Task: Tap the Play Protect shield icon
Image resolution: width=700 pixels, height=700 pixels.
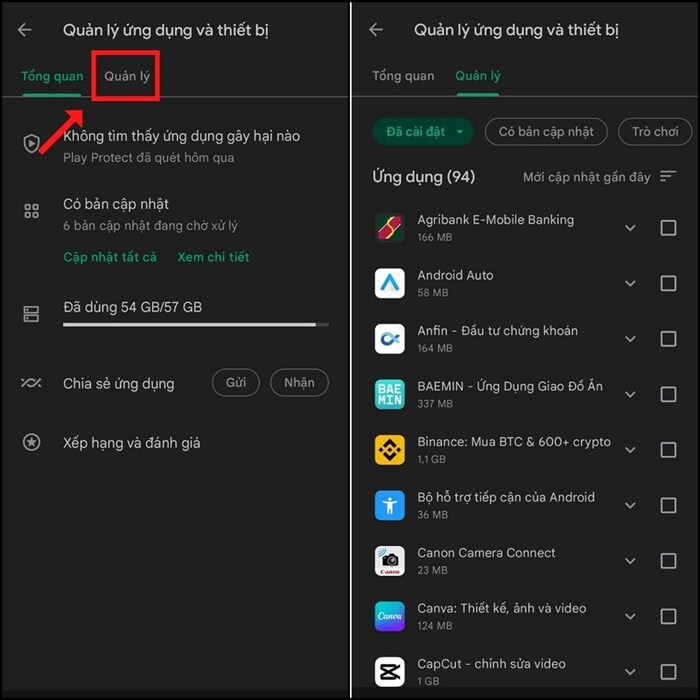Action: 32,144
